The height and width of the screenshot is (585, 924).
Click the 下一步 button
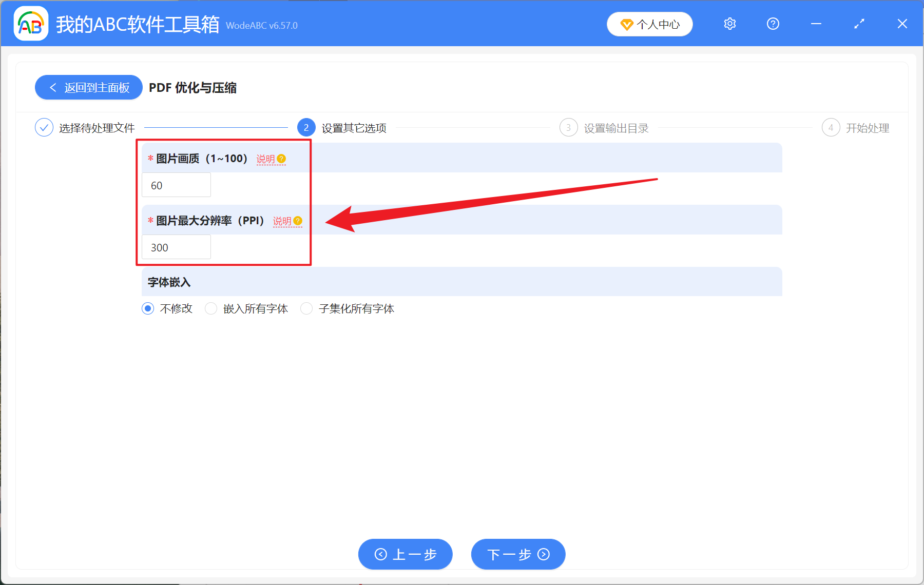(x=517, y=554)
